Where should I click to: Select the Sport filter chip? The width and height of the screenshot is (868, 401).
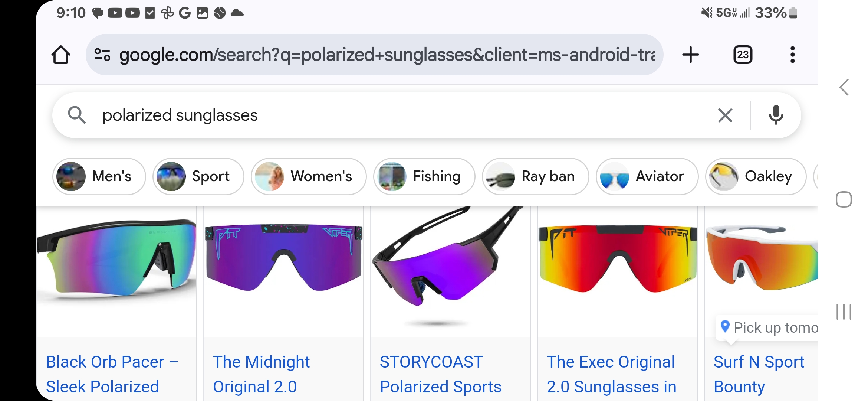(x=198, y=176)
